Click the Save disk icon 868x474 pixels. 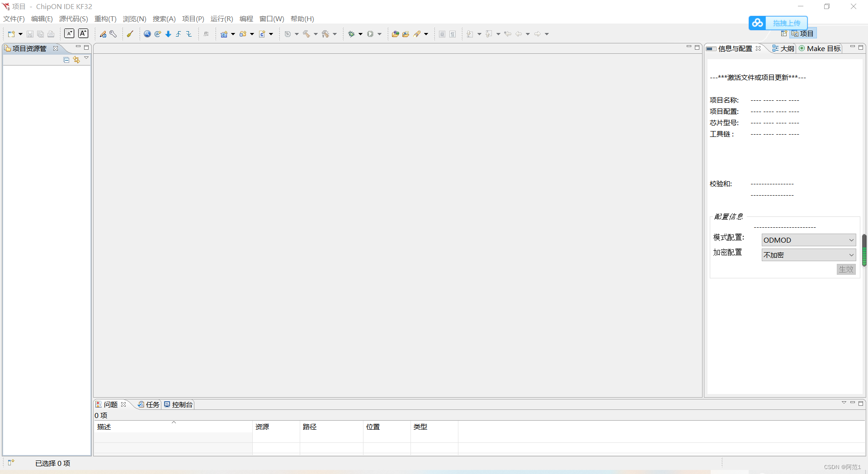pyautogui.click(x=30, y=34)
